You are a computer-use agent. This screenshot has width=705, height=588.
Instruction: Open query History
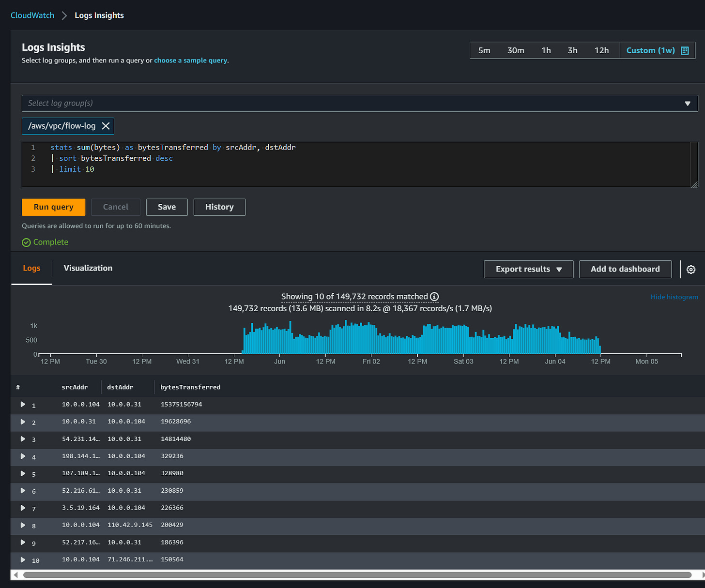[x=219, y=207]
